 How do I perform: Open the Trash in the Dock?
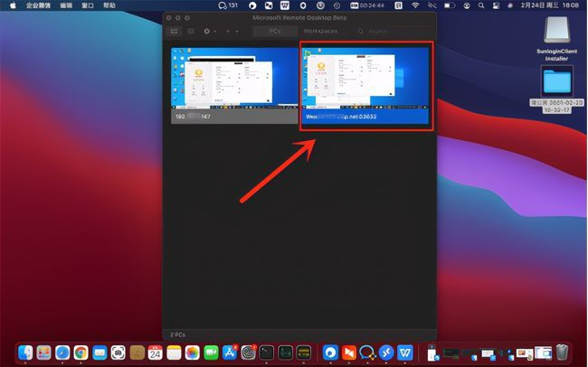coord(562,353)
